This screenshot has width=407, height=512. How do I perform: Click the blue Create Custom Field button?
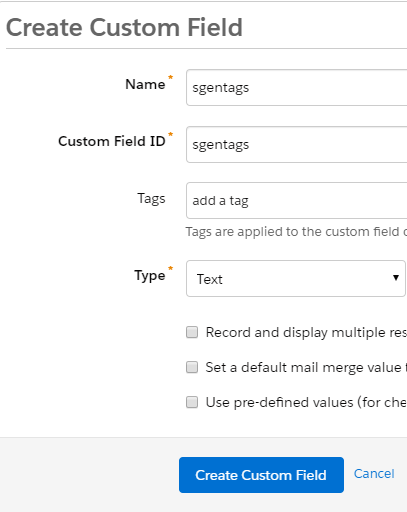(x=261, y=475)
